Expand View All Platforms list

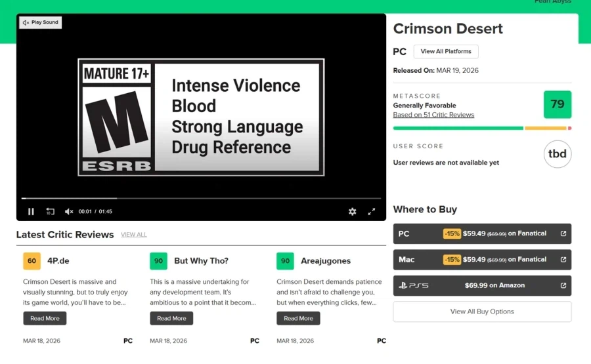click(x=446, y=51)
